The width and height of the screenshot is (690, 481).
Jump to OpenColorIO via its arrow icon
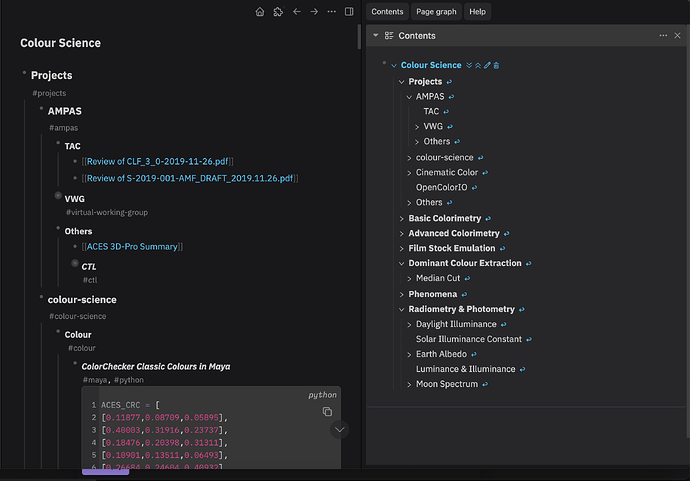[474, 187]
